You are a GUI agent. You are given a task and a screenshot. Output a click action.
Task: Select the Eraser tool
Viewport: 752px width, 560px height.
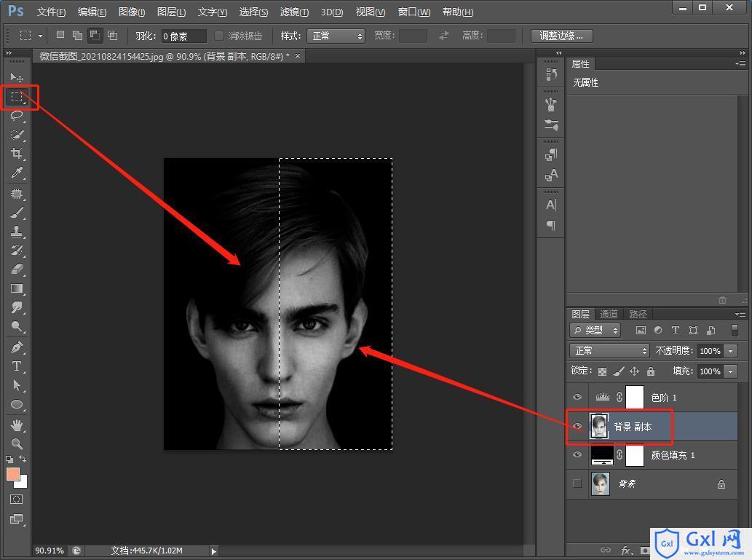(17, 269)
